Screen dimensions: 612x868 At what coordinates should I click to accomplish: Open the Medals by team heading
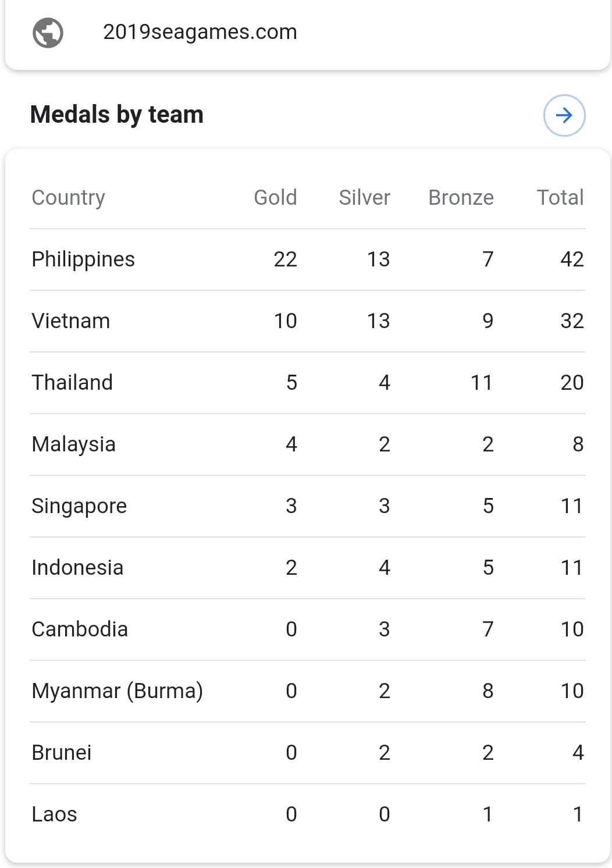click(117, 115)
